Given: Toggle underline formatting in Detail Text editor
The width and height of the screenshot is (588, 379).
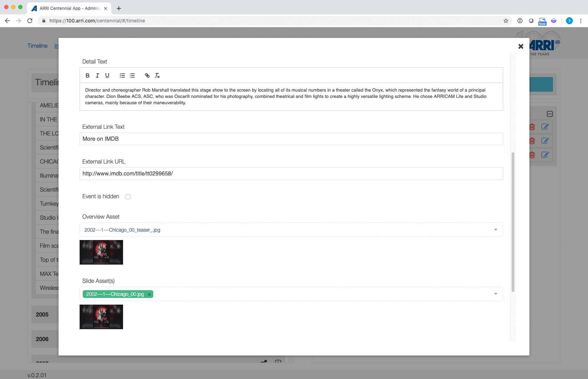Looking at the screenshot, I should (x=107, y=75).
